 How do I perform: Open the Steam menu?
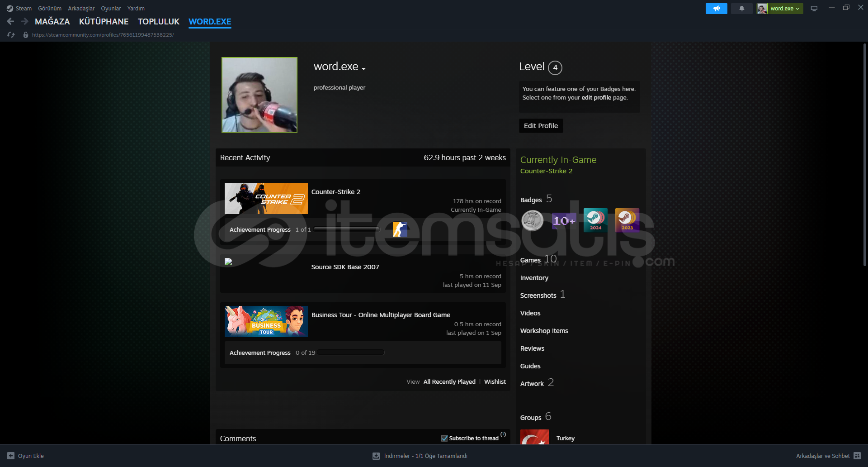[x=24, y=9]
